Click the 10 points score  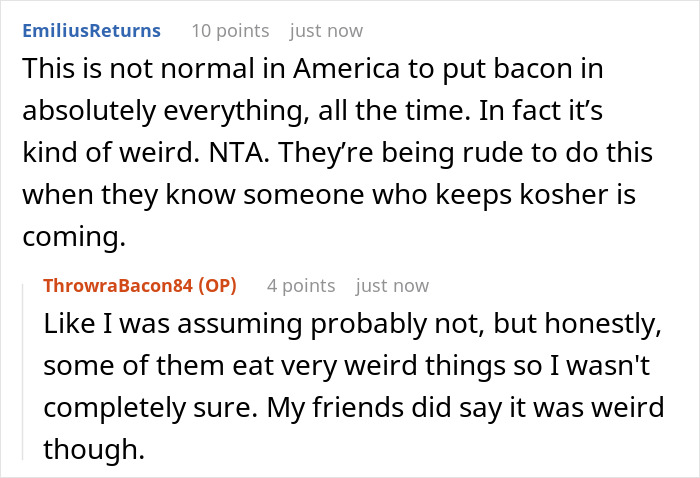pos(228,30)
